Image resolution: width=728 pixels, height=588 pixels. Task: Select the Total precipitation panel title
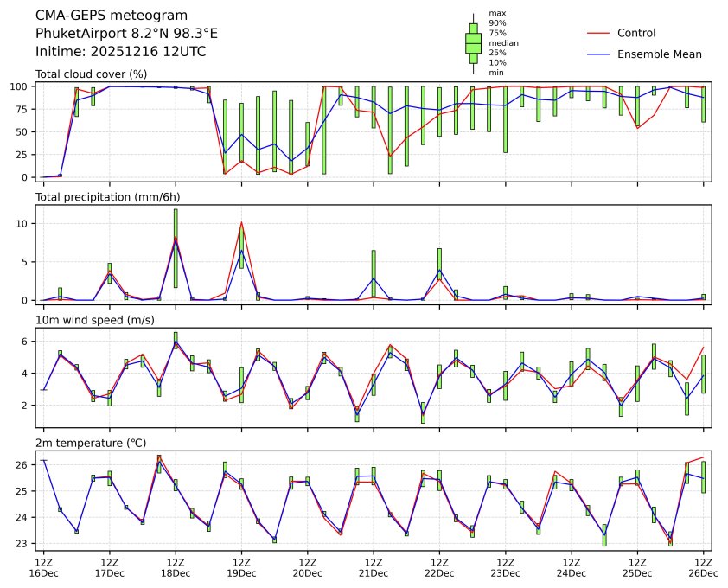click(x=99, y=197)
